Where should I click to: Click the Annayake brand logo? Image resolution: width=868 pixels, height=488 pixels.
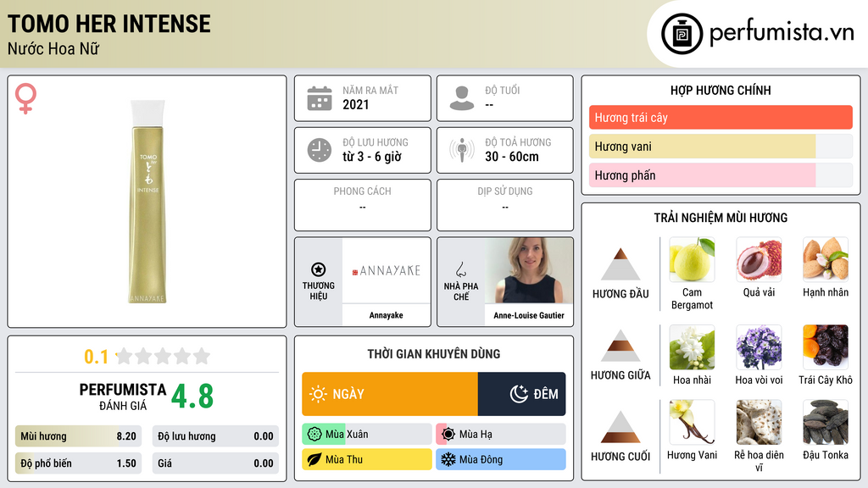[387, 270]
